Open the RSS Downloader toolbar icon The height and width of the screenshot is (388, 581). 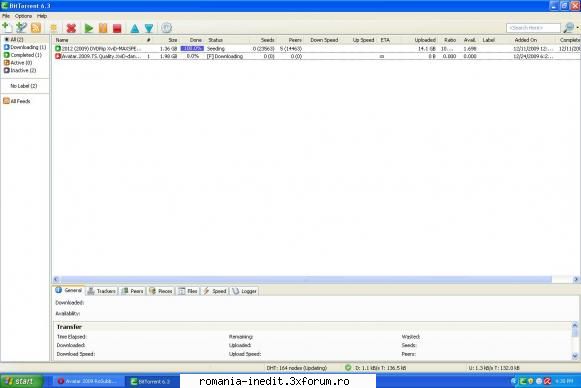(x=36, y=28)
